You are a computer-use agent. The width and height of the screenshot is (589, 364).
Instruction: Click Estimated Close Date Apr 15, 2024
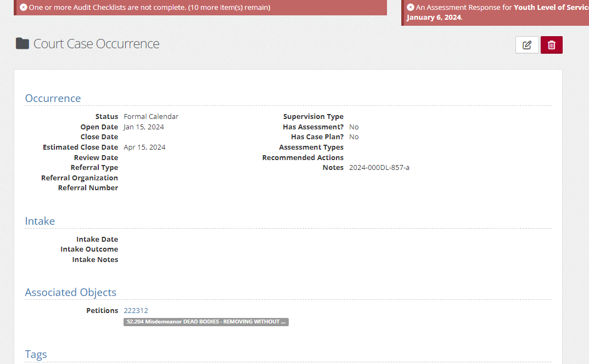coord(144,147)
